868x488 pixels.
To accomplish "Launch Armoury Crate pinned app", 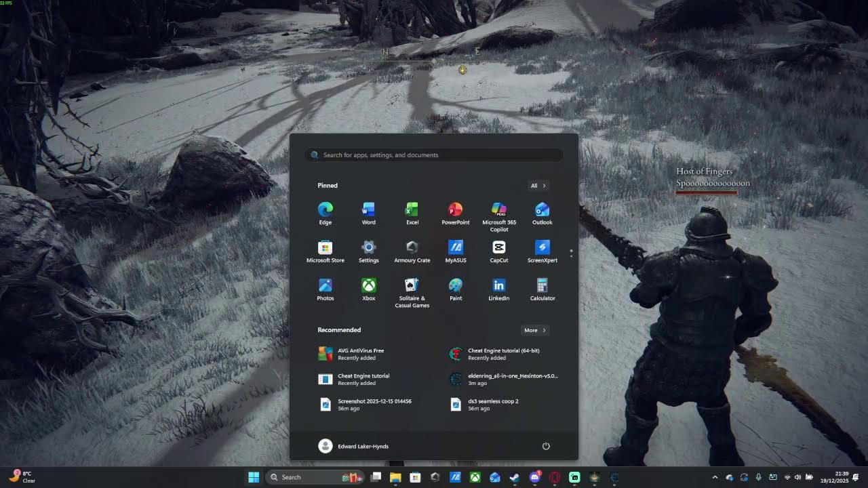I will click(x=412, y=251).
